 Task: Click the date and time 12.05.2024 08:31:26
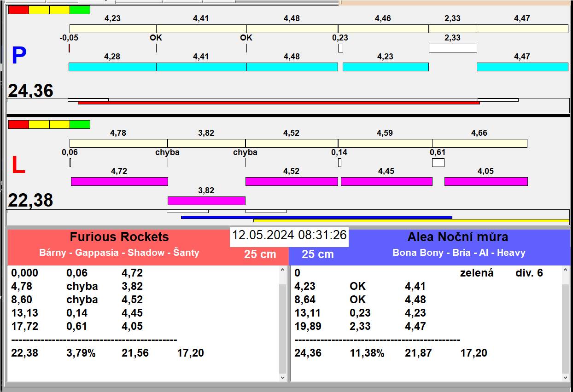pos(289,235)
